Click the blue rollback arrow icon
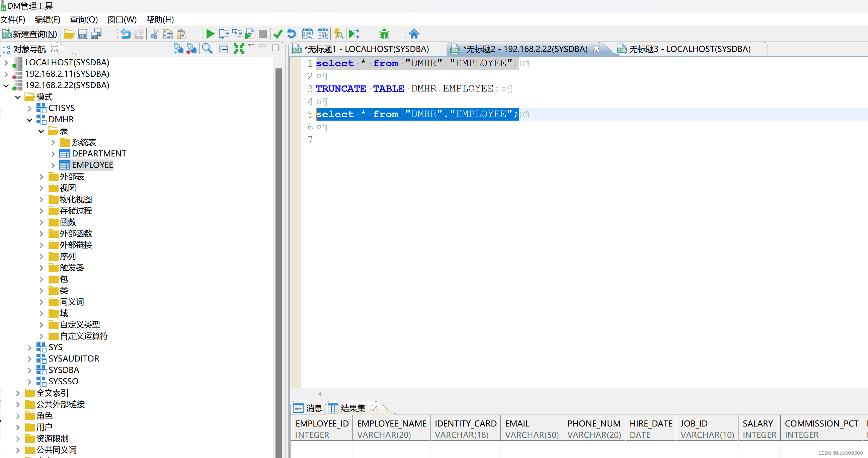The width and height of the screenshot is (868, 458). pos(291,34)
